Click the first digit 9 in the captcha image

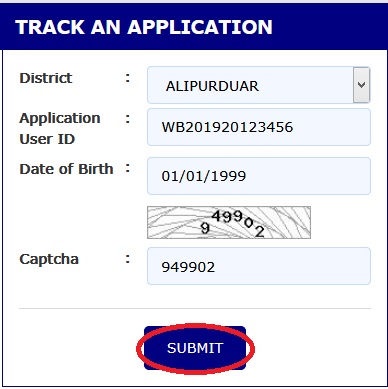pyautogui.click(x=205, y=228)
